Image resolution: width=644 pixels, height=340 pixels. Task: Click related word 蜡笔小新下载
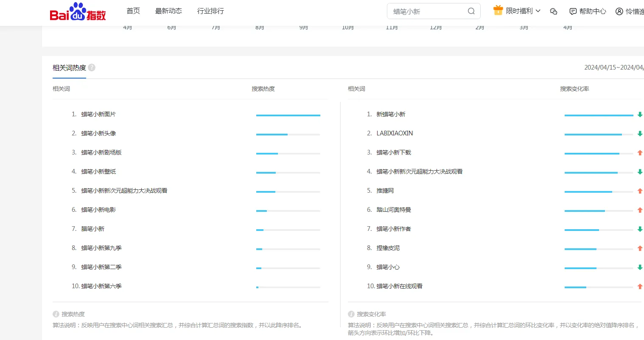pos(394,152)
